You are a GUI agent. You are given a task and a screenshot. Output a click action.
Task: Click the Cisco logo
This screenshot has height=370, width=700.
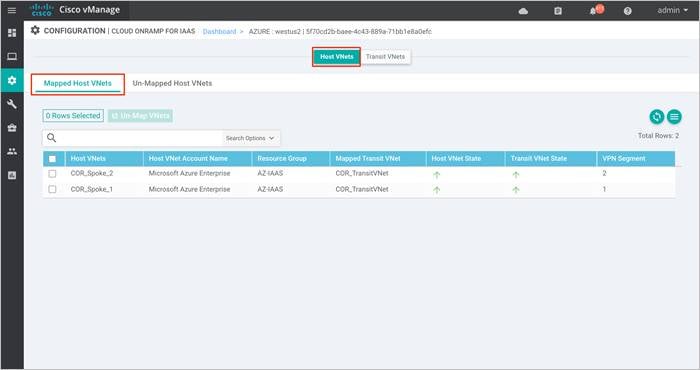pyautogui.click(x=42, y=10)
